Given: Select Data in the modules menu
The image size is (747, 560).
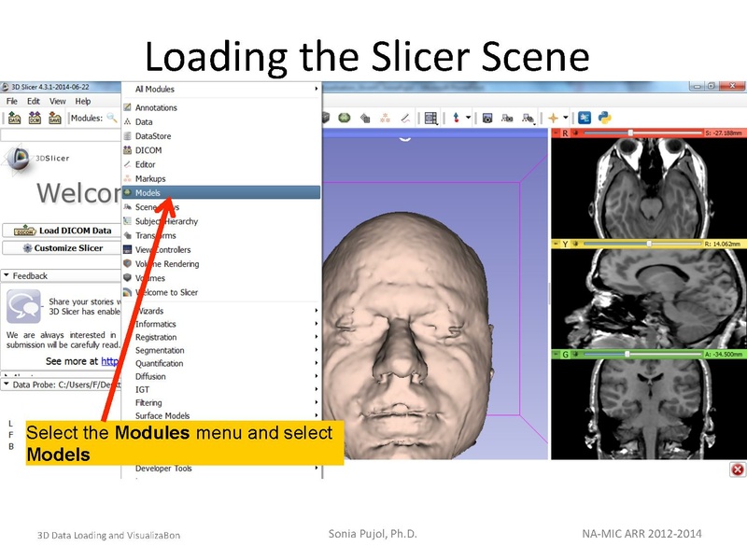Looking at the screenshot, I should [221, 122].
